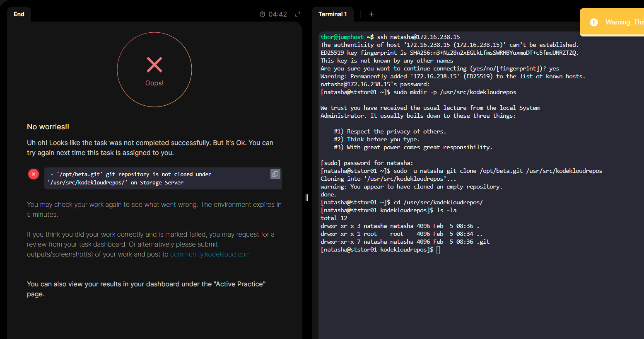Click the 'We trust you have received' lecture line
Screen dimensions: 644x339
[x=430, y=108]
